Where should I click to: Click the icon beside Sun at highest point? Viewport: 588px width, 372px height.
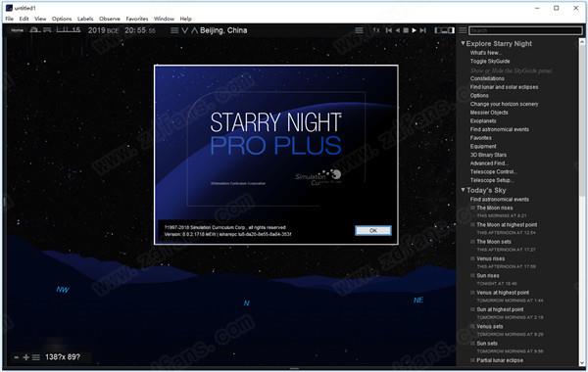coord(473,309)
